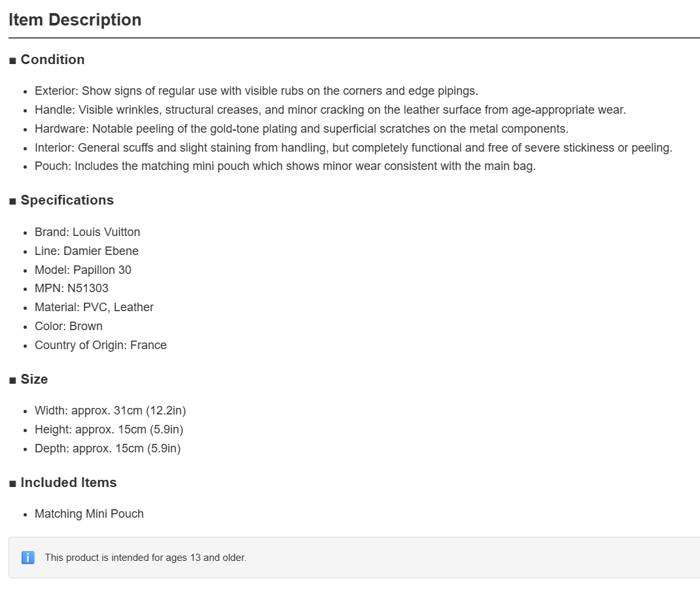Click the Material: PVC, Leather entry
Screen dimensions: 700x589
click(x=94, y=307)
